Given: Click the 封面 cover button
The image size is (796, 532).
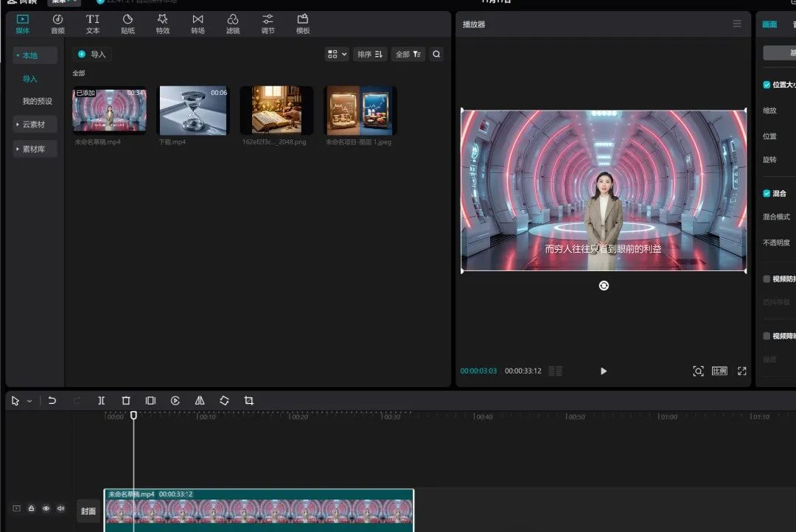Looking at the screenshot, I should [88, 511].
